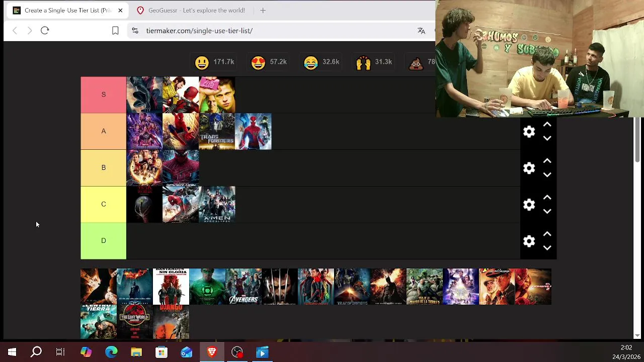Image resolution: width=644 pixels, height=362 pixels.
Task: Open settings gear for tier D
Action: [x=529, y=241]
